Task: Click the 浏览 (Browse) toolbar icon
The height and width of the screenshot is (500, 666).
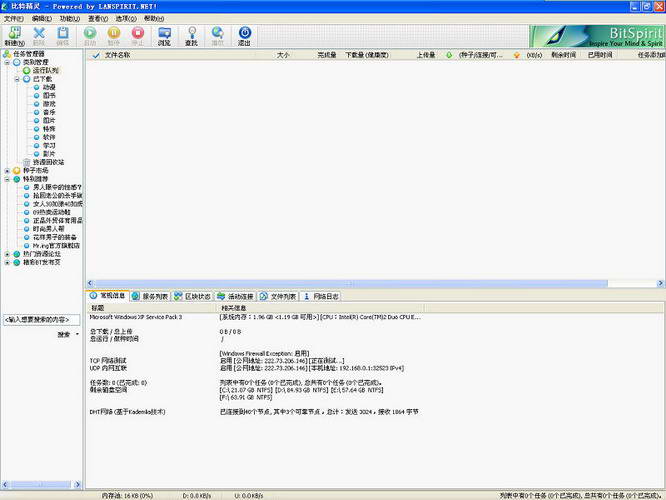Action: pyautogui.click(x=164, y=34)
